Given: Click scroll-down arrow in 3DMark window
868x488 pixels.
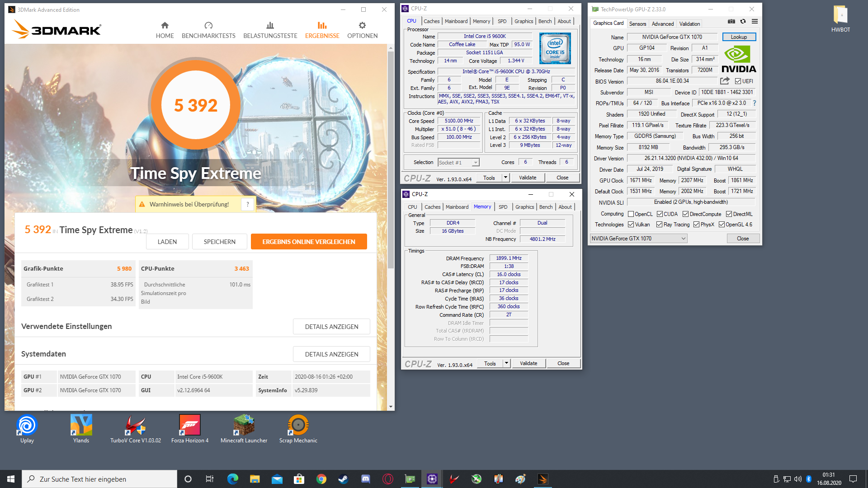Looking at the screenshot, I should coord(391,407).
